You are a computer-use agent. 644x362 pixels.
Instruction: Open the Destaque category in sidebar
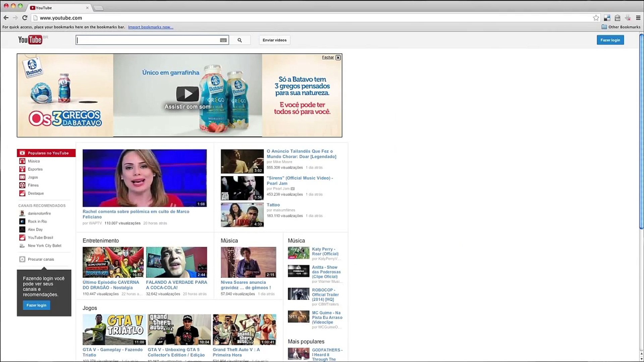tap(36, 193)
